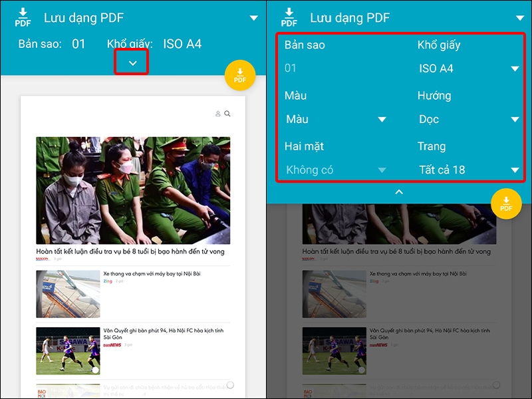Tap the yellow floating PDF save button
Viewport: 532px width, 399px height.
tap(239, 75)
